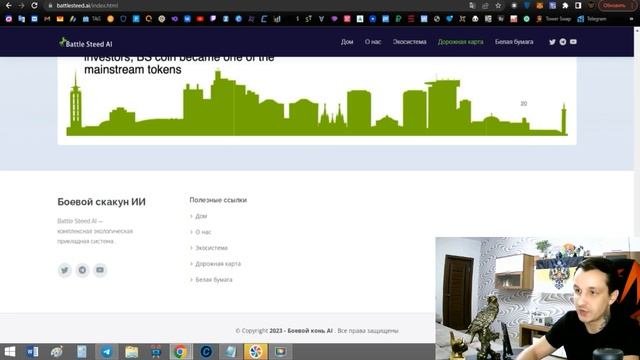Open the translate page icon in address bar
The height and width of the screenshot is (360, 640).
pos(472,6)
